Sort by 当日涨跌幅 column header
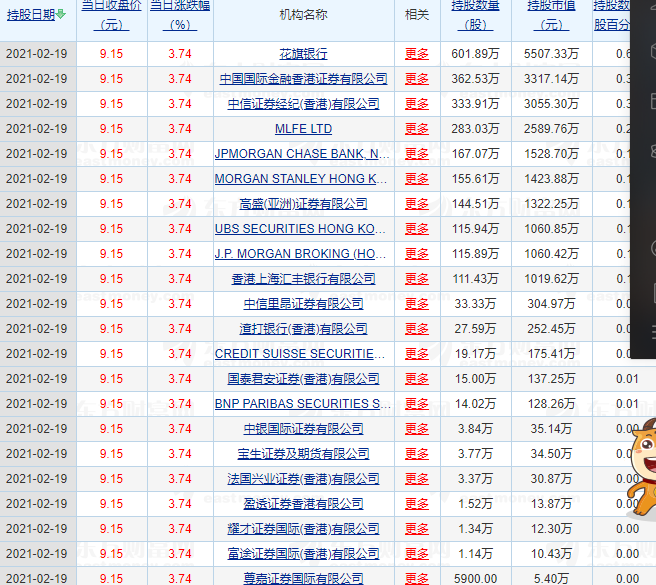This screenshot has width=656, height=585. [180, 15]
